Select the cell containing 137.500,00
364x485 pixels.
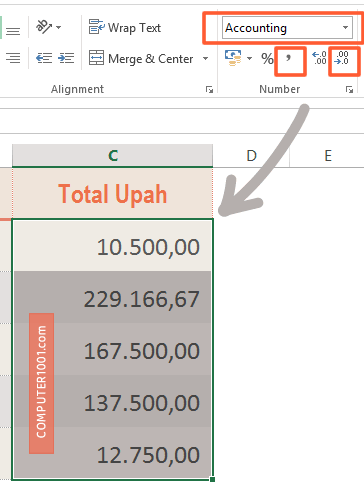point(112,401)
